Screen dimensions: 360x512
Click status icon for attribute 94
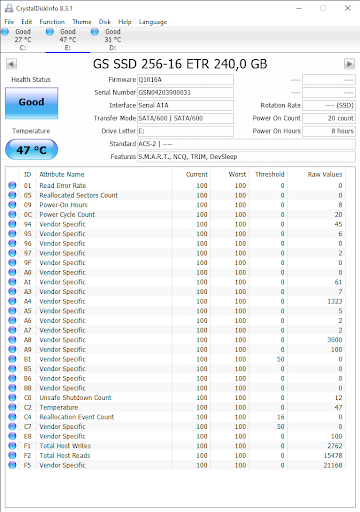click(x=12, y=224)
